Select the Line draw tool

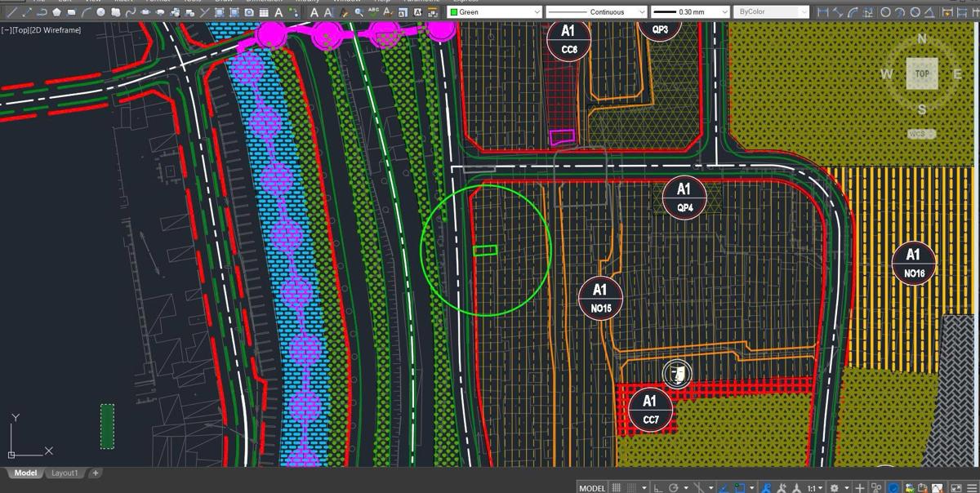coord(12,12)
